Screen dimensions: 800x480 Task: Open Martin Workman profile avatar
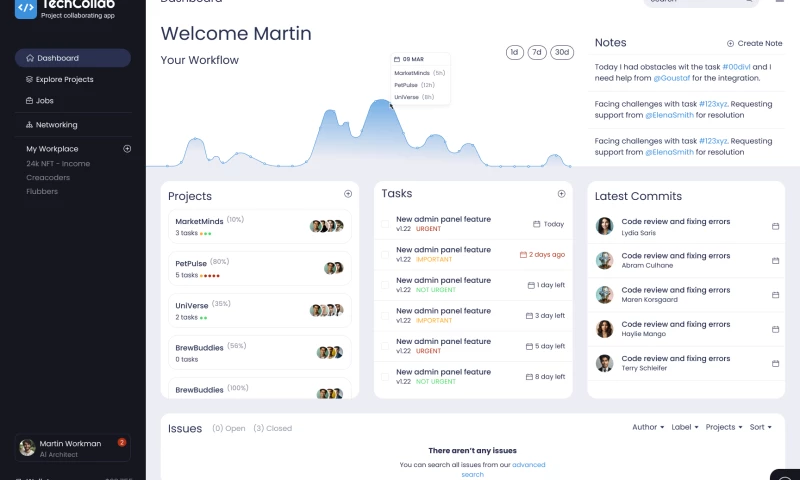click(27, 447)
